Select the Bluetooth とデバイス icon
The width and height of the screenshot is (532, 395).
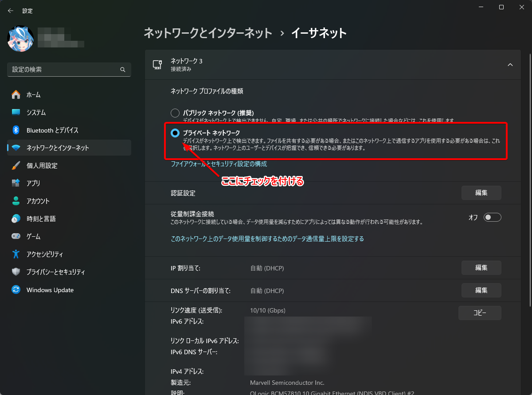[17, 130]
